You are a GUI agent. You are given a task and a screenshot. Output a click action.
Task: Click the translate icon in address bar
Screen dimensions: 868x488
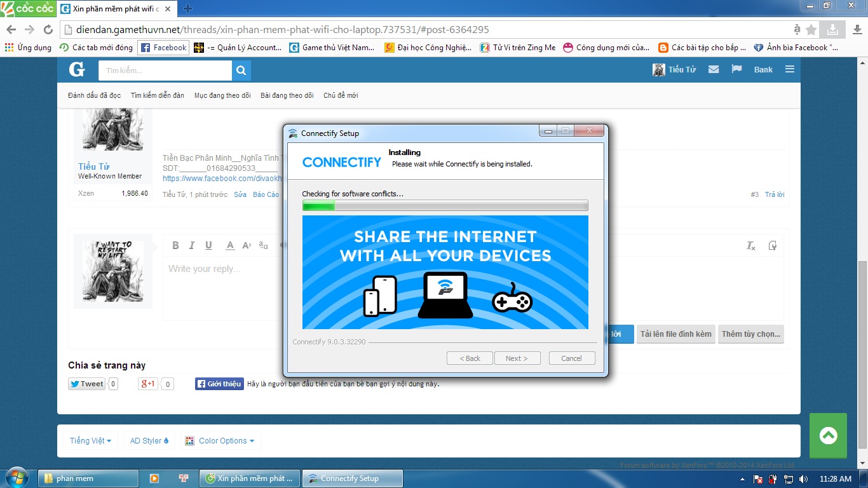coord(797,30)
